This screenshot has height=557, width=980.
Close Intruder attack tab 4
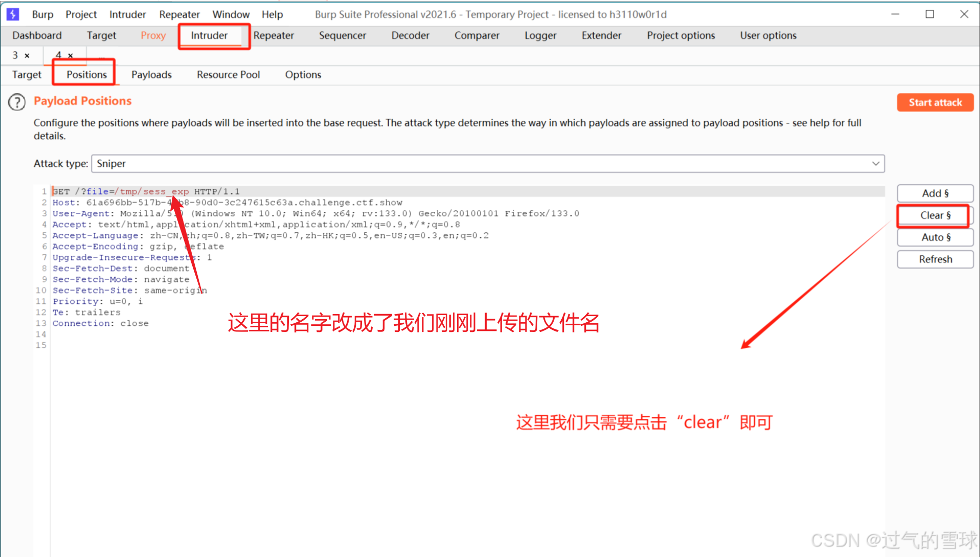(x=71, y=55)
